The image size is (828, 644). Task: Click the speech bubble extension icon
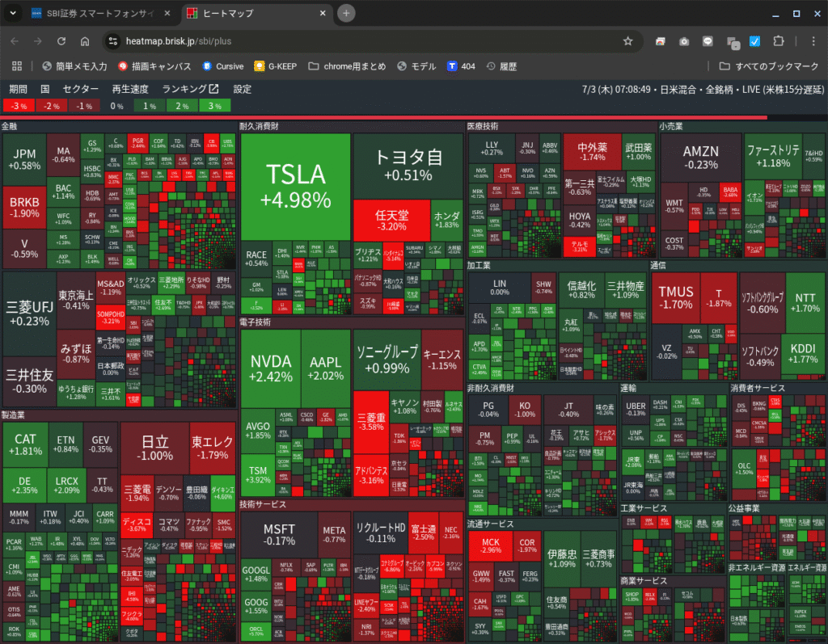[x=708, y=41]
